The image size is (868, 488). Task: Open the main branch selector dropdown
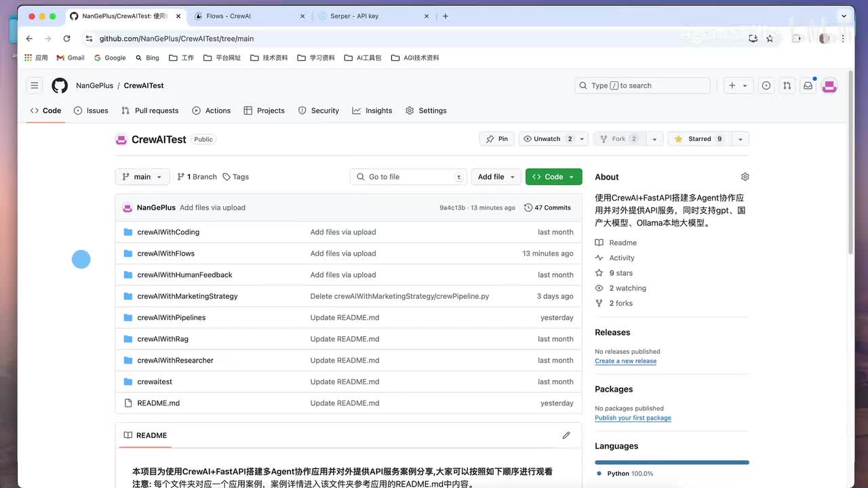[x=142, y=177]
